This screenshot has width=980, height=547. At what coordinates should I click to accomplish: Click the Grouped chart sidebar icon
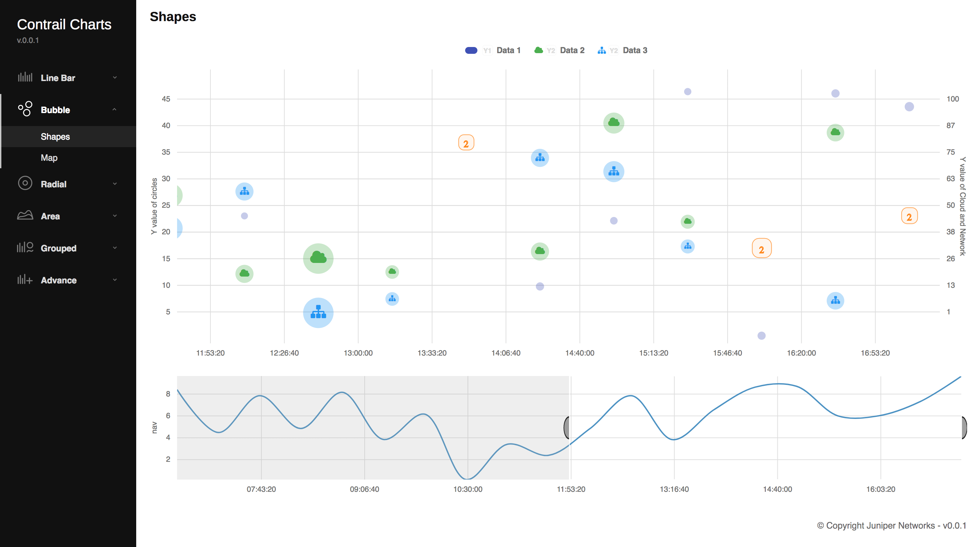25,247
